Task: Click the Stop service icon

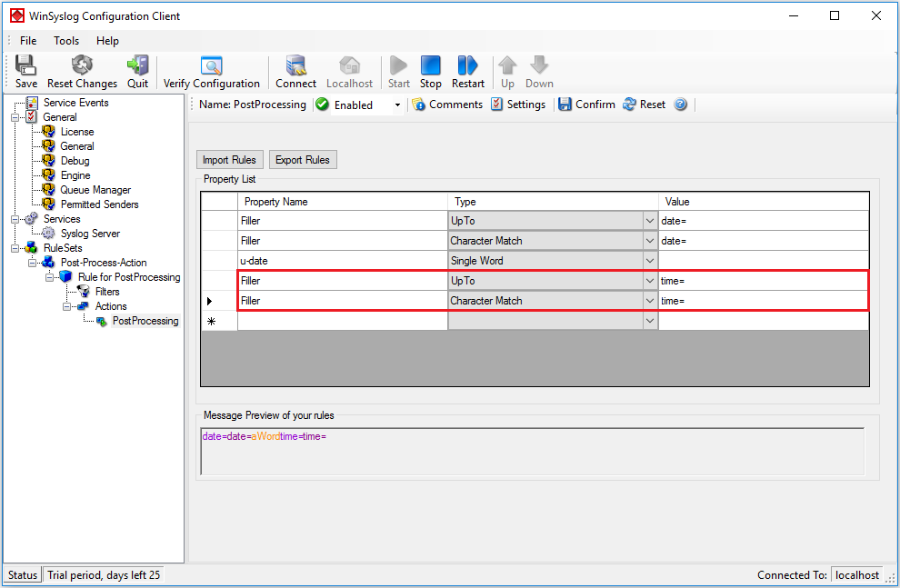Action: tap(431, 65)
